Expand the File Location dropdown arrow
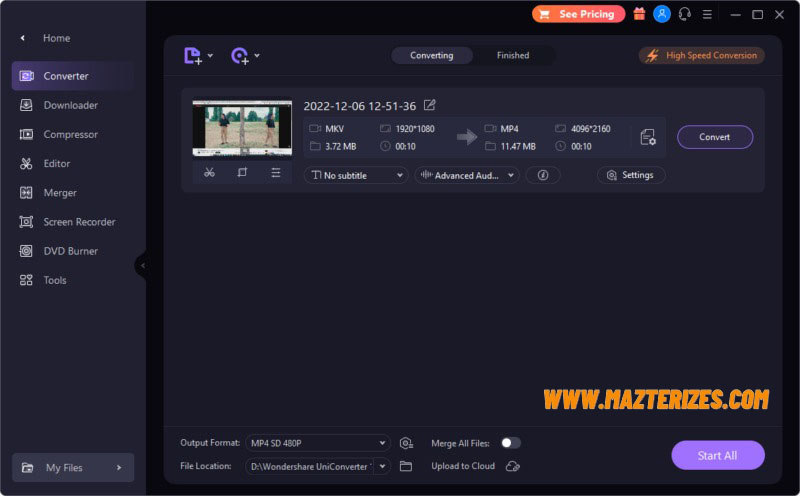800x496 pixels. pos(382,466)
